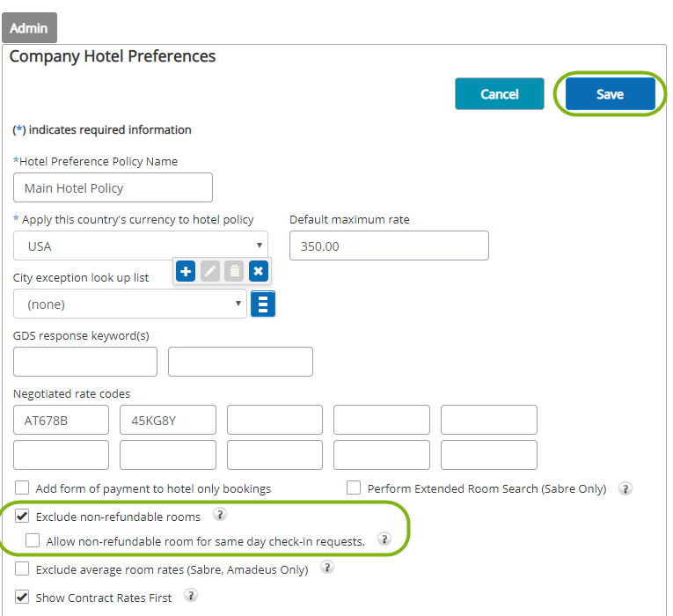This screenshot has height=616, width=673.
Task: Open help for Exclude average room rates
Action: (x=327, y=568)
